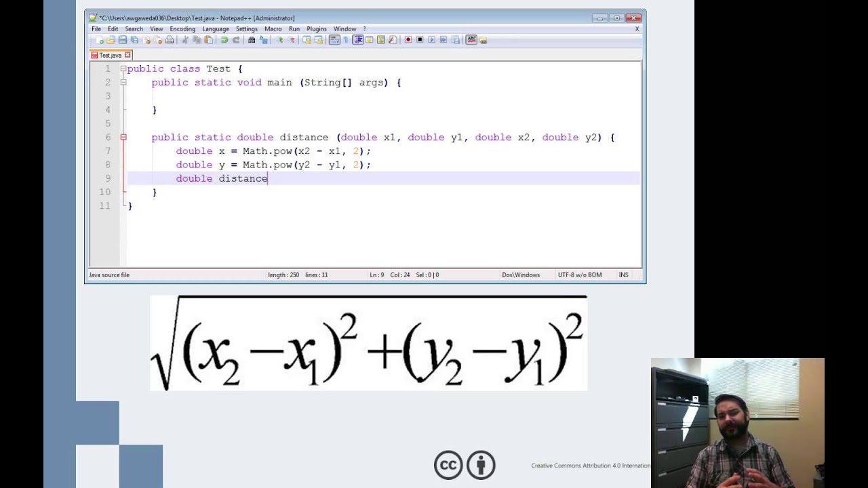Click the Save All toolbar icon
868x488 pixels.
[x=134, y=40]
